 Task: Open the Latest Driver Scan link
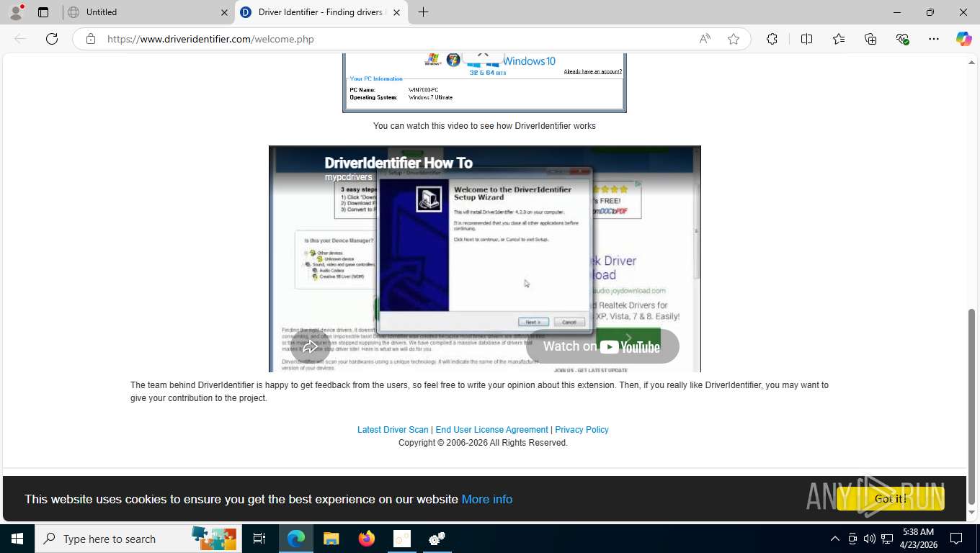pyautogui.click(x=393, y=430)
